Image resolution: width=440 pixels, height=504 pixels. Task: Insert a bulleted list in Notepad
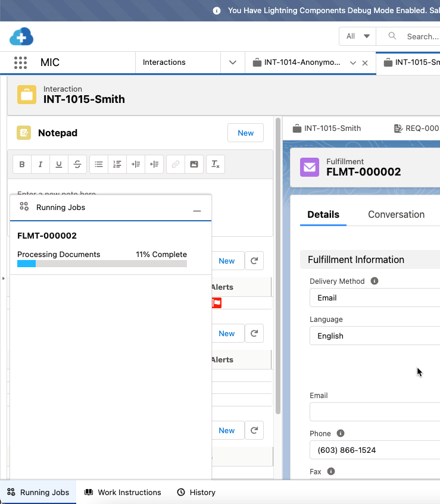pyautogui.click(x=99, y=164)
